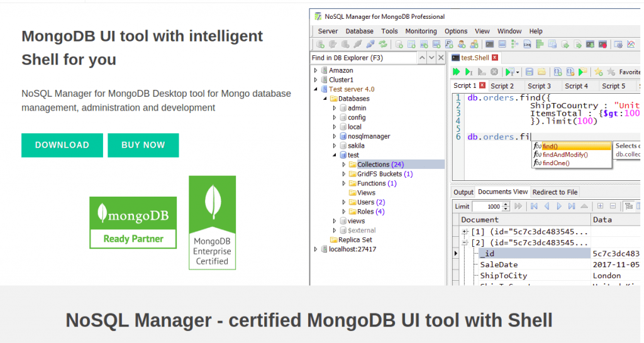Screen dimensions: 644x343
Task: Click the blue connect plug toolbar icon
Action: click(370, 45)
